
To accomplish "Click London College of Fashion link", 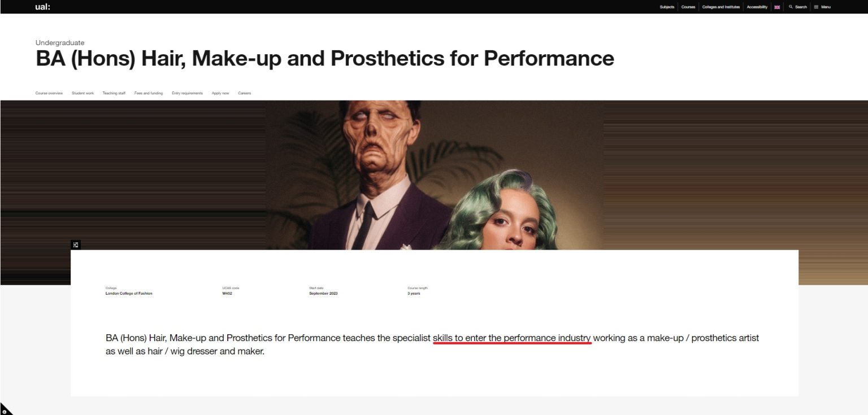I will 129,294.
